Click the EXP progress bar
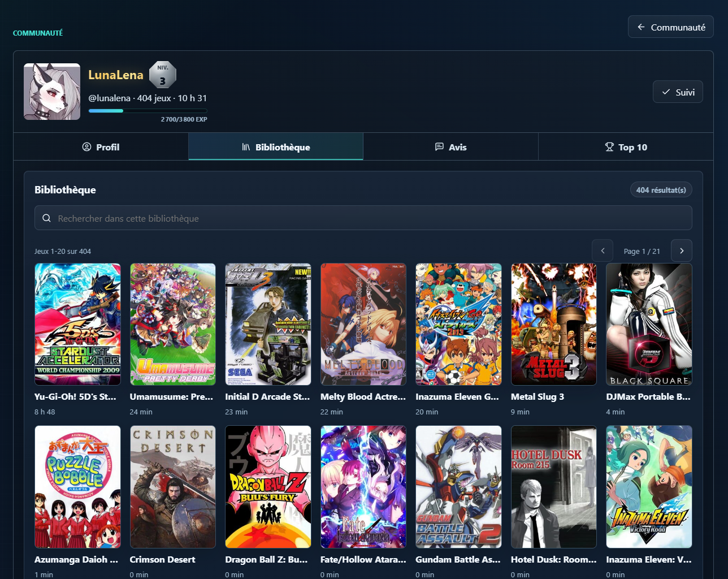This screenshot has height=579, width=728. click(x=148, y=111)
